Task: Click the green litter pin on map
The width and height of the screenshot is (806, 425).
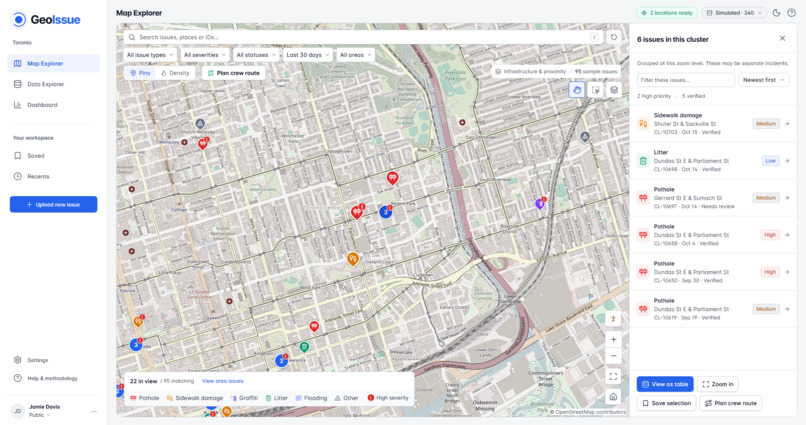Action: pos(304,347)
